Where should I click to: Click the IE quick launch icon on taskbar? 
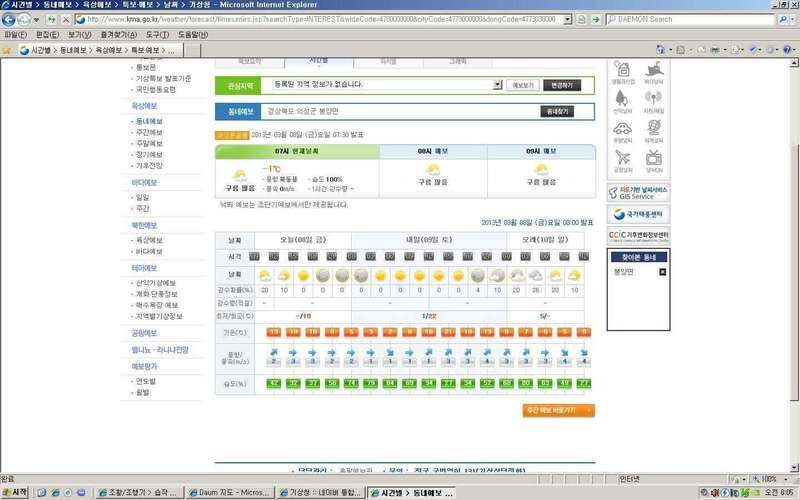point(55,493)
